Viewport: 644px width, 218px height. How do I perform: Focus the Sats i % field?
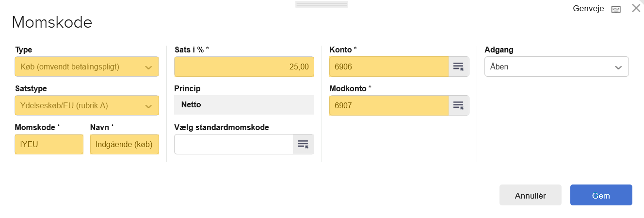(244, 67)
